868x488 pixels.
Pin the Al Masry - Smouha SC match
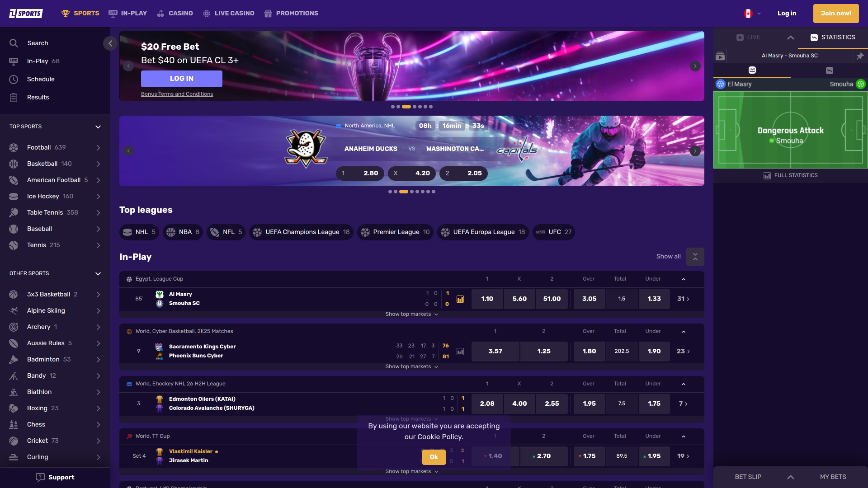point(860,56)
